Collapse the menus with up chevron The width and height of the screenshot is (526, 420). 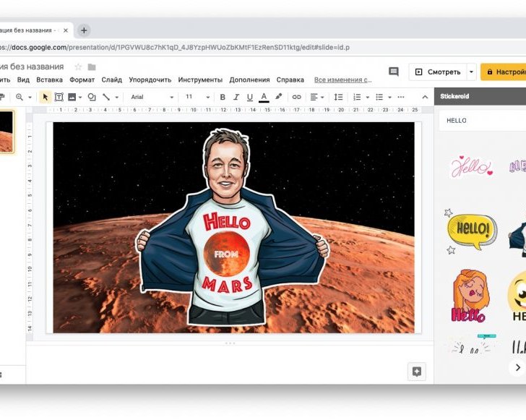pyautogui.click(x=425, y=97)
